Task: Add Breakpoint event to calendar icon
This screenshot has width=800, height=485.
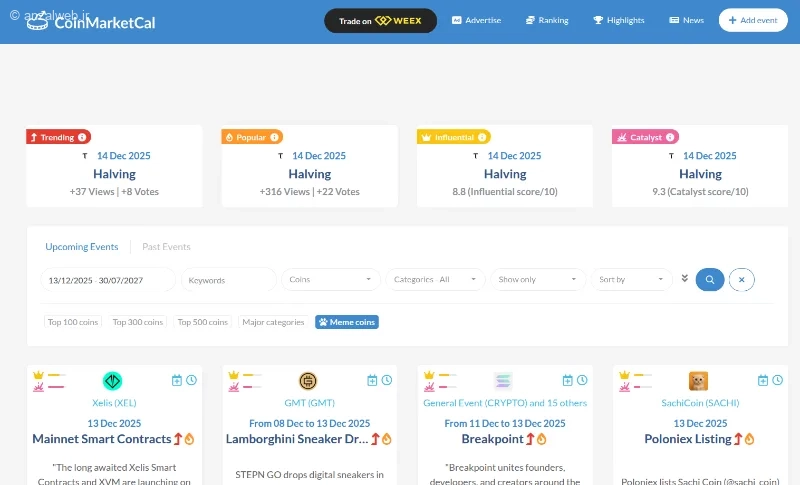Action: [x=568, y=380]
